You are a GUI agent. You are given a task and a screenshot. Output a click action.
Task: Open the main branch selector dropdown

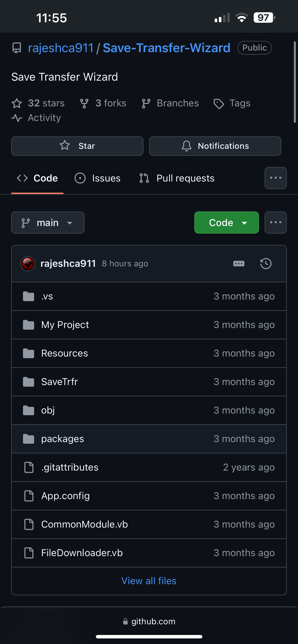[x=48, y=223]
